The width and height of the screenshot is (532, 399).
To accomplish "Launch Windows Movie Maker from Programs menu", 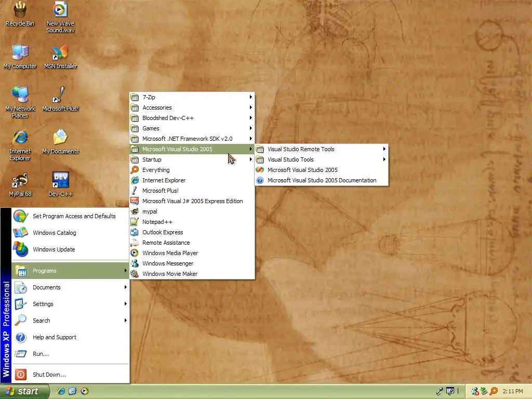I will [192, 274].
